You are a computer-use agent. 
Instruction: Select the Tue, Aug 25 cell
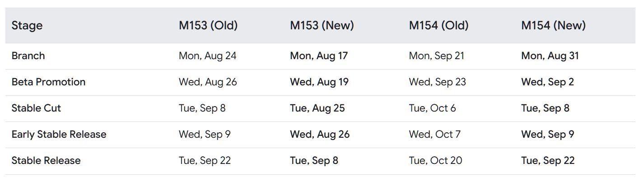pos(317,108)
